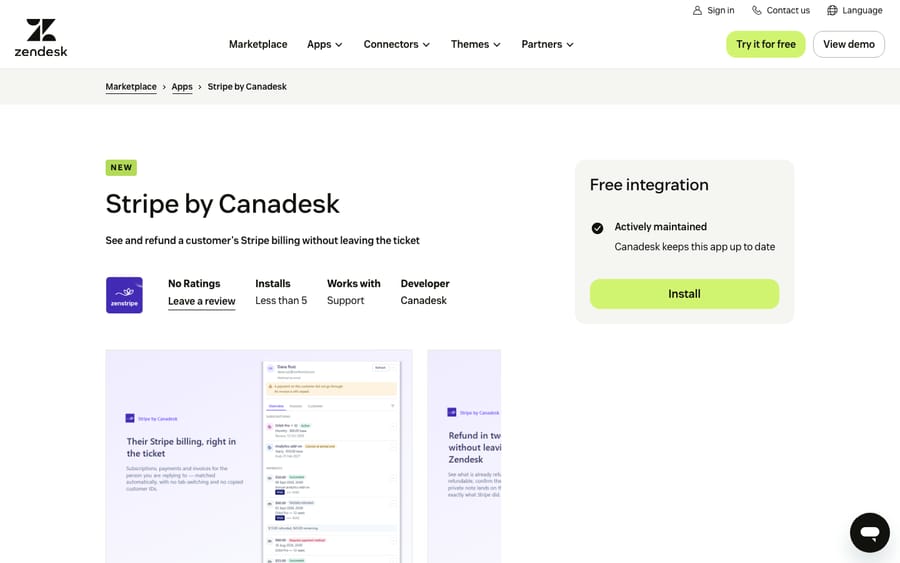
Task: Click Canadesk keeps this app up to date
Action: point(695,247)
